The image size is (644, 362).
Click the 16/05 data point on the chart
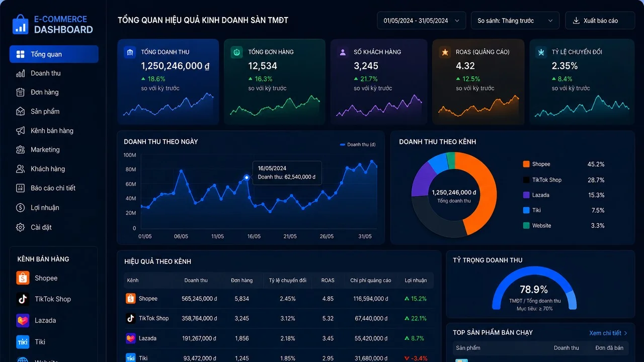[247, 177]
